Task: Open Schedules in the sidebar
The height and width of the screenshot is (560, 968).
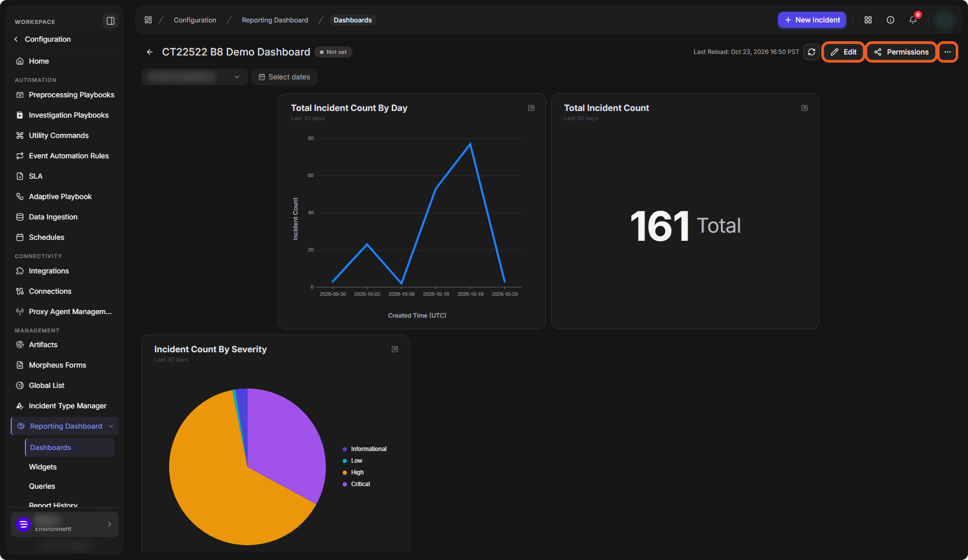Action: [x=64, y=237]
